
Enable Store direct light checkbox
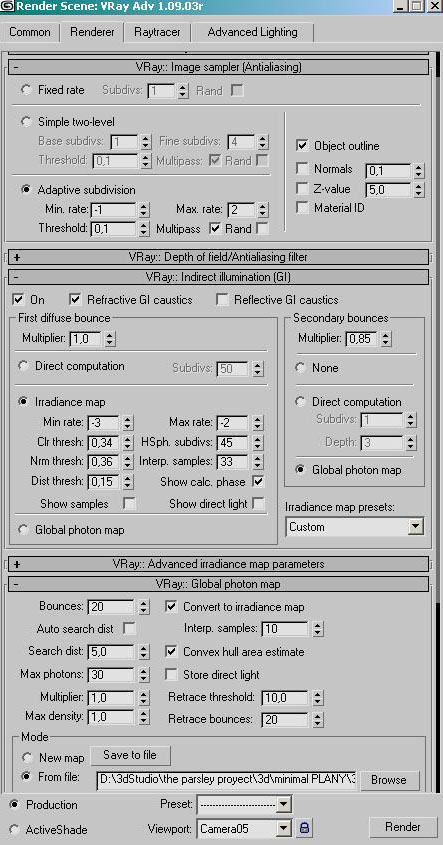171,674
